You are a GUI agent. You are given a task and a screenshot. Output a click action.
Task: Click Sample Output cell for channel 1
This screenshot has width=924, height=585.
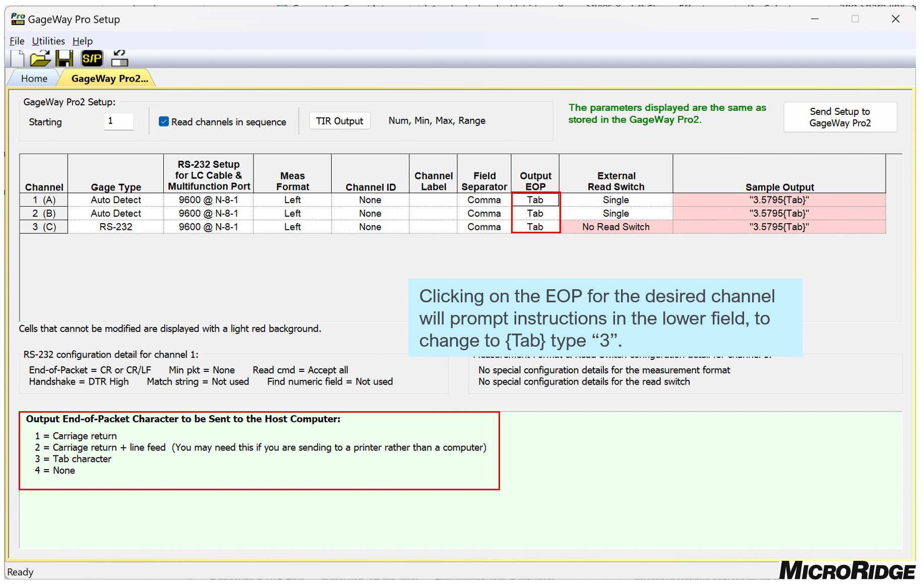(x=779, y=200)
